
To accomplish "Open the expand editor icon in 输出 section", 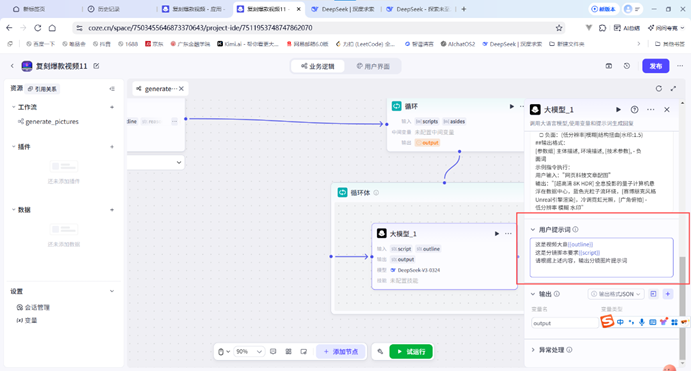I will [x=653, y=294].
